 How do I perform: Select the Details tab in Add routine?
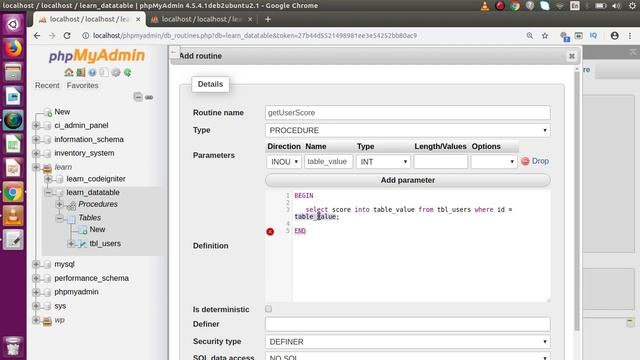coord(210,84)
